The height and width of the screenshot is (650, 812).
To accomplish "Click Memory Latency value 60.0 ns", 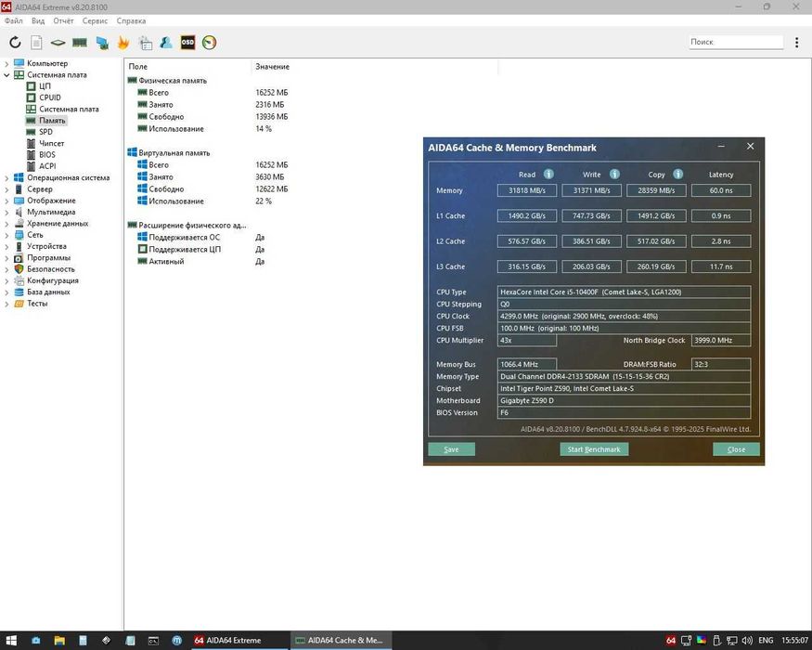I will [x=721, y=190].
